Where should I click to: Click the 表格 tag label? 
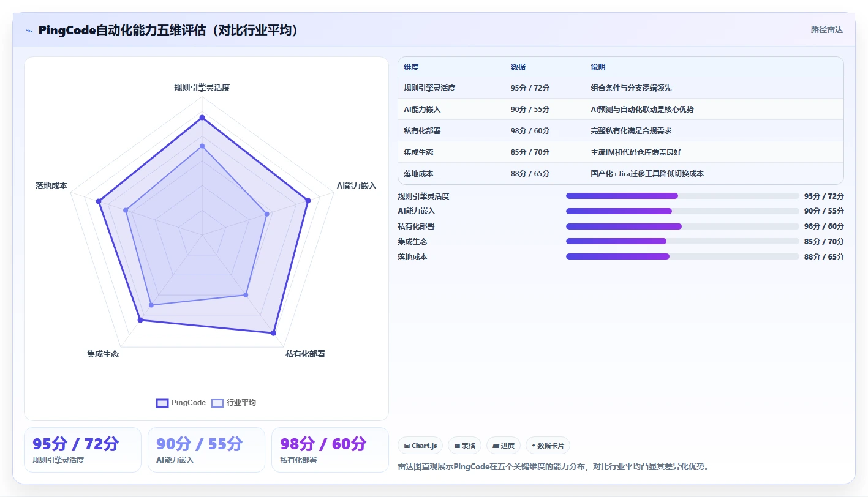pos(469,446)
